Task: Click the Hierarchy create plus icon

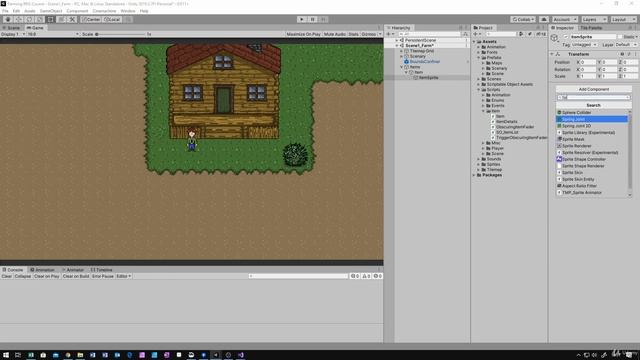Action: pos(390,34)
